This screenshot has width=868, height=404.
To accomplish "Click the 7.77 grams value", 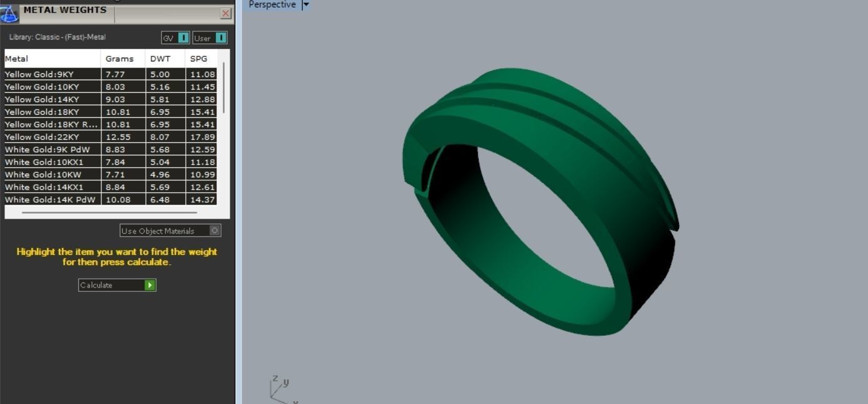I will point(115,74).
